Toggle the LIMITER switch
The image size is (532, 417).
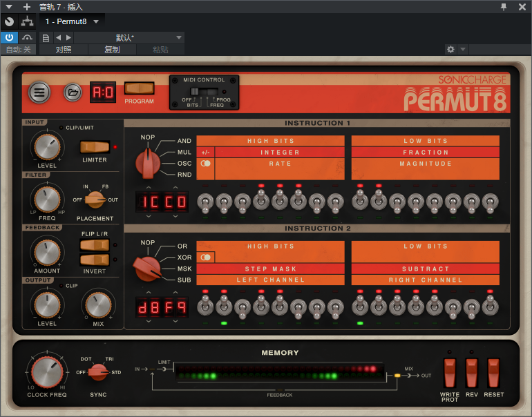click(x=95, y=147)
